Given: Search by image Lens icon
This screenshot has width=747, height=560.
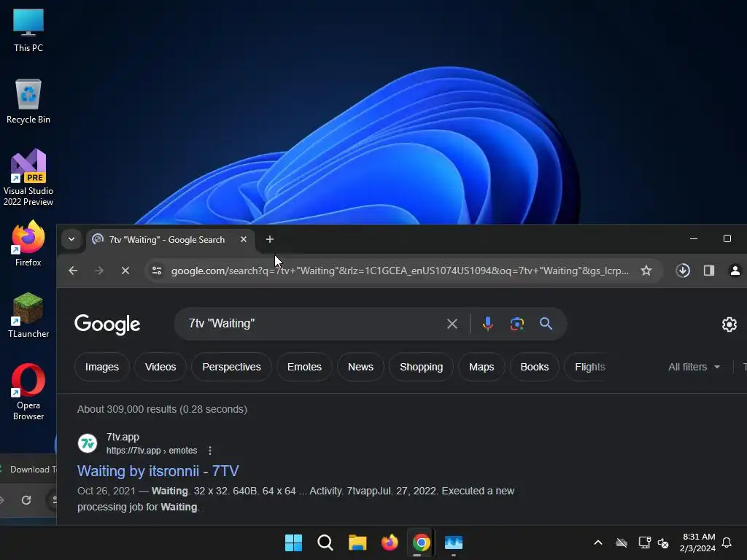Looking at the screenshot, I should pyautogui.click(x=517, y=324).
